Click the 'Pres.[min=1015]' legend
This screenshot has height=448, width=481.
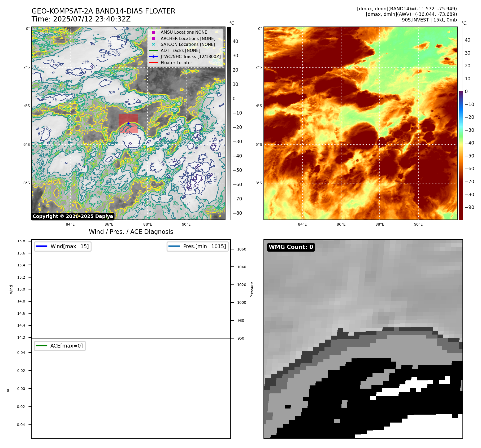coord(198,246)
